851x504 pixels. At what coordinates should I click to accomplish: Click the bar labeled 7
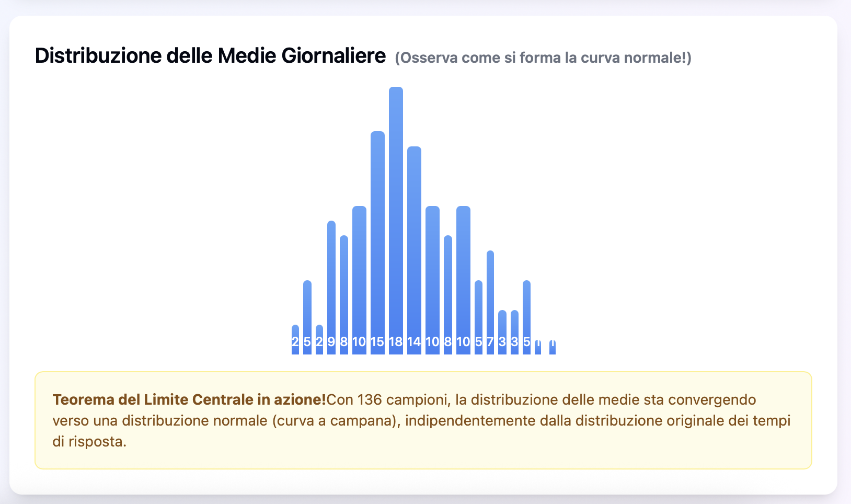coord(490,302)
